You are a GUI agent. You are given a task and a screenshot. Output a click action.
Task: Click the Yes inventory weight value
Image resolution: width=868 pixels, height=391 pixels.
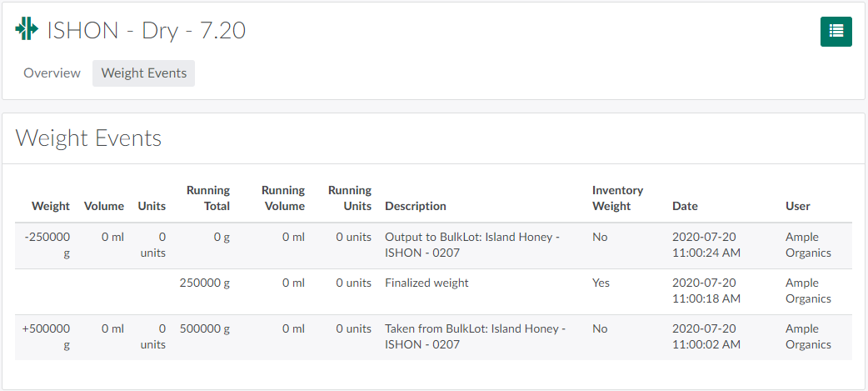(601, 283)
